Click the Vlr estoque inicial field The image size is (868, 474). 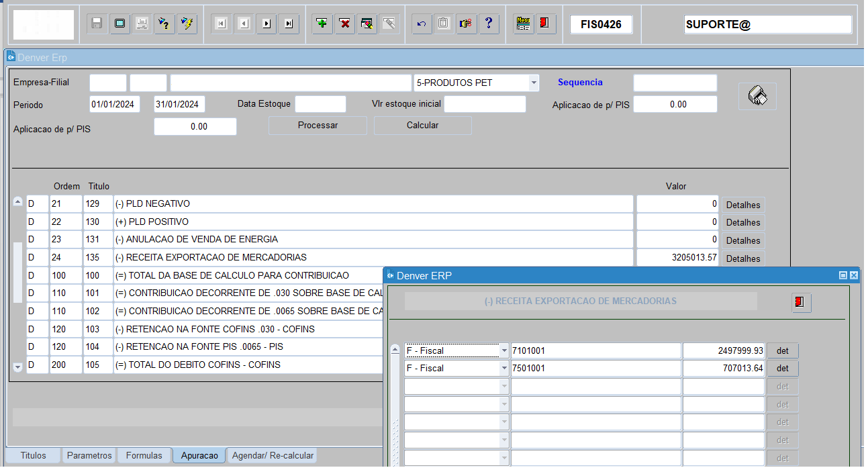coord(485,104)
